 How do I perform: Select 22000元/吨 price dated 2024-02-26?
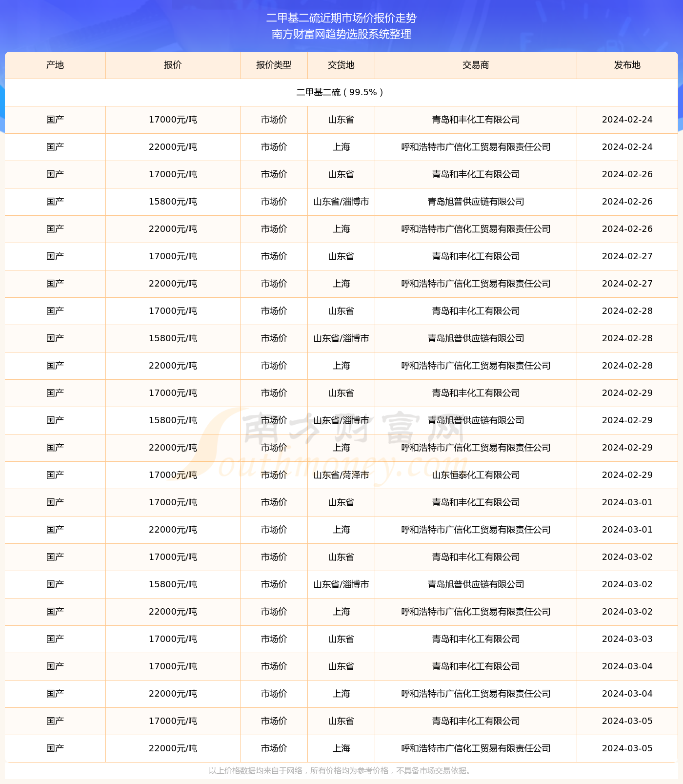click(173, 229)
